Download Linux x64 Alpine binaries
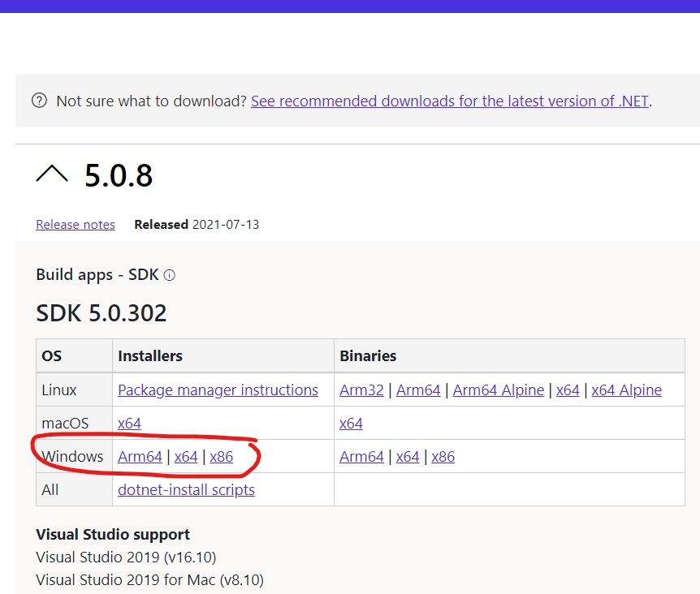The height and width of the screenshot is (594, 700). [627, 390]
